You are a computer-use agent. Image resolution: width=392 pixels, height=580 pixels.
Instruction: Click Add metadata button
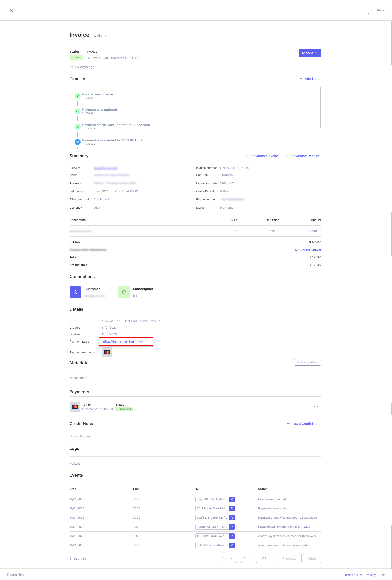tap(307, 362)
